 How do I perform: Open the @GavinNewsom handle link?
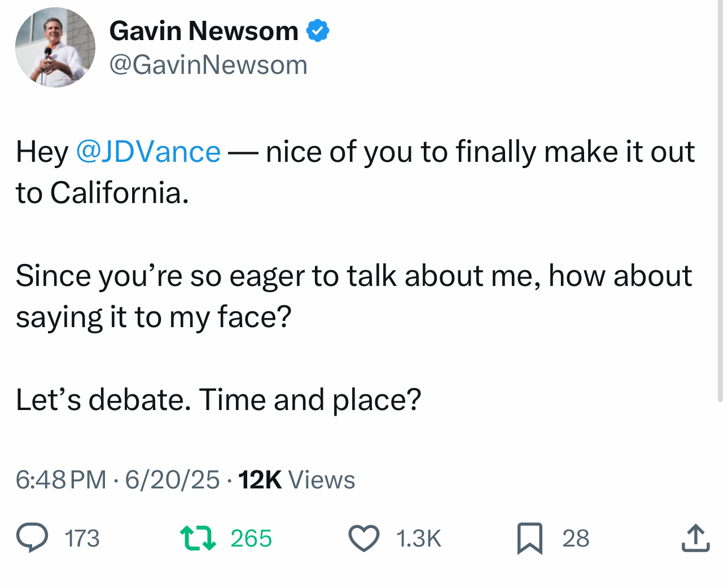click(x=208, y=65)
